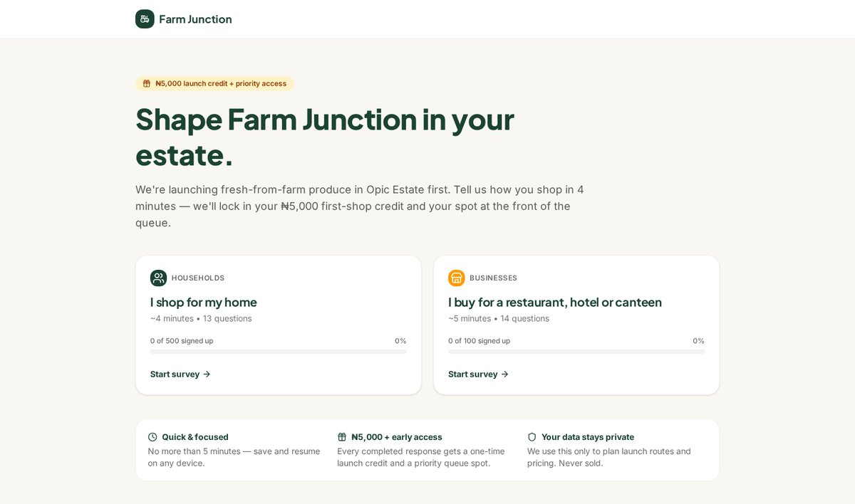The width and height of the screenshot is (855, 504).
Task: Click the HOUSEHOLDS label
Action: [x=198, y=278]
